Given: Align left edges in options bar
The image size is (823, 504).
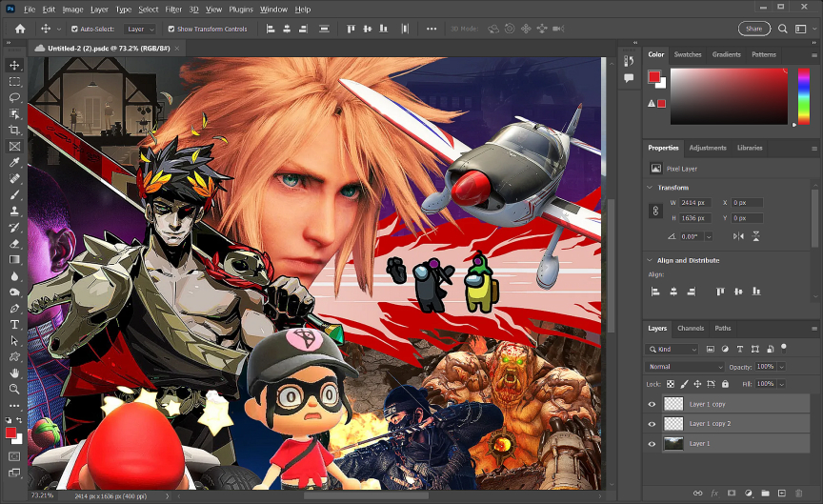Looking at the screenshot, I should [x=271, y=29].
